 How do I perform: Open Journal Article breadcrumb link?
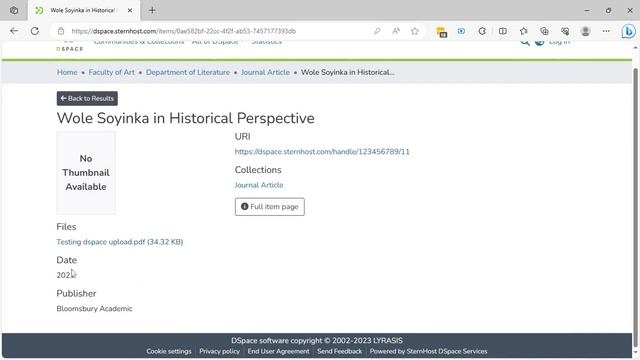[265, 72]
